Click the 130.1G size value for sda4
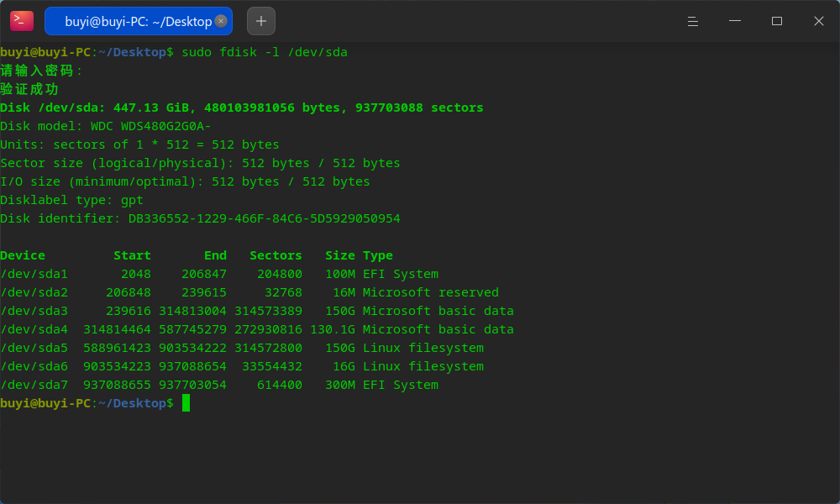840x504 pixels. click(x=333, y=329)
